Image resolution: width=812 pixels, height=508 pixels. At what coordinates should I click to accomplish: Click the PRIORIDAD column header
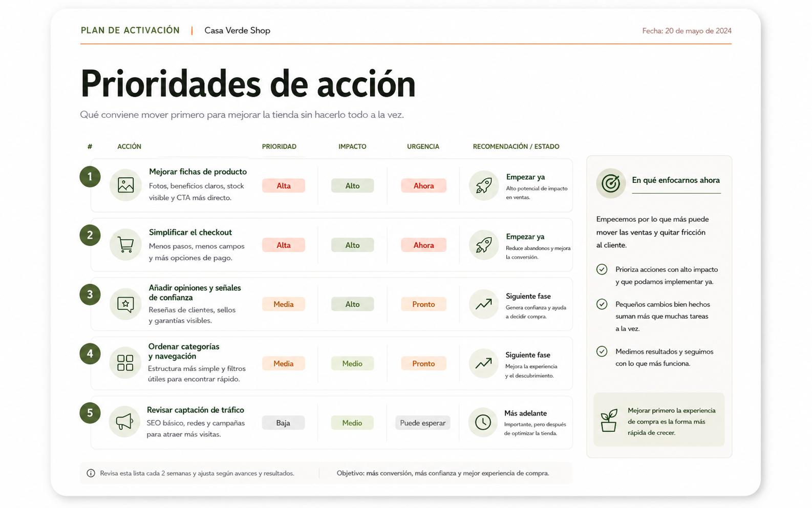pyautogui.click(x=279, y=146)
